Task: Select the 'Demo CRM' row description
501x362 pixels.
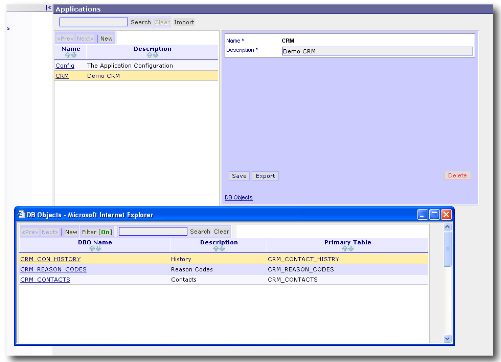Action: (x=103, y=76)
